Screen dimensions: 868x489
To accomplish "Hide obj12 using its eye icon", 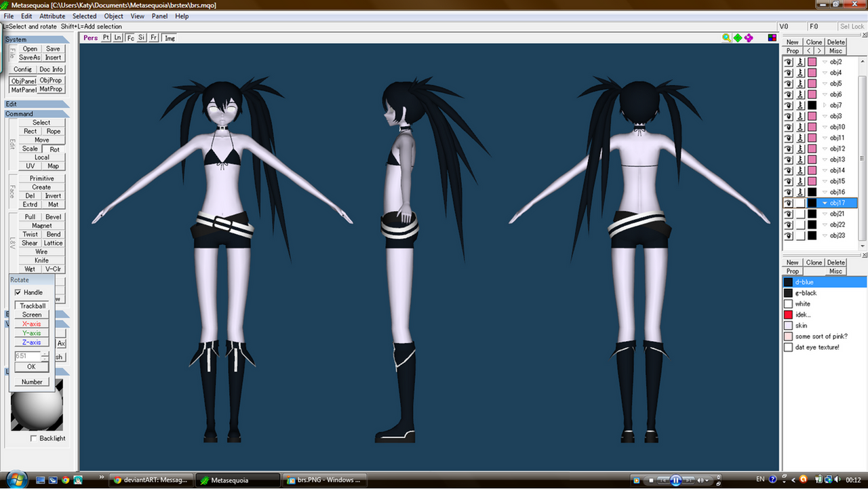I will [789, 149].
